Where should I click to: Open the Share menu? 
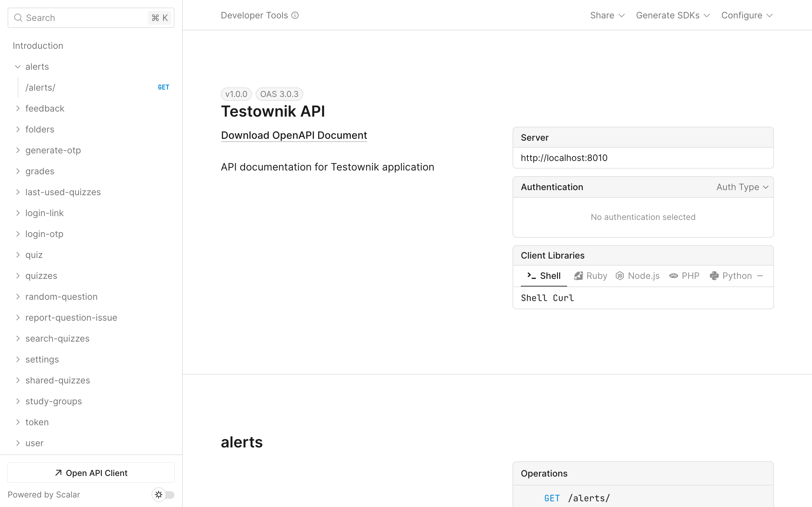[607, 15]
